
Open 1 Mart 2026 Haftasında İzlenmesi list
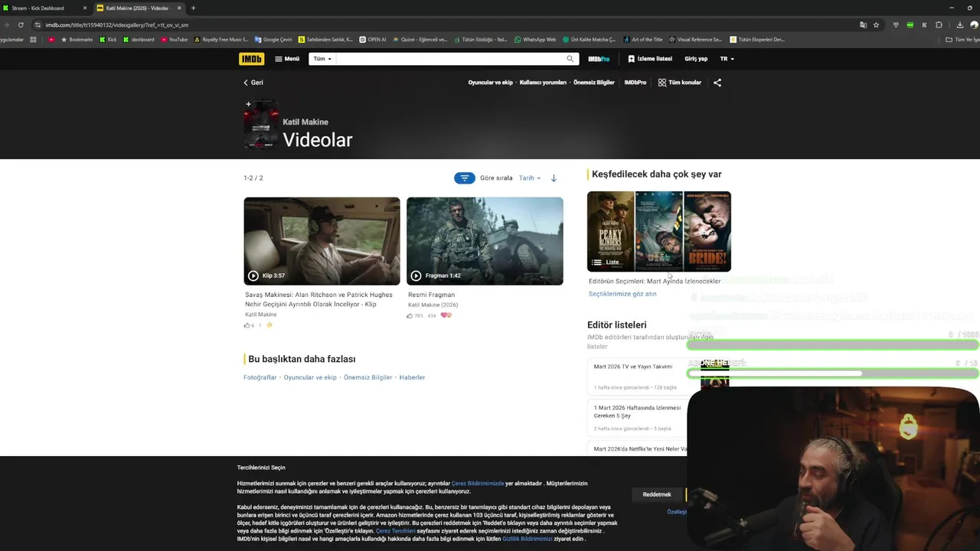click(637, 412)
